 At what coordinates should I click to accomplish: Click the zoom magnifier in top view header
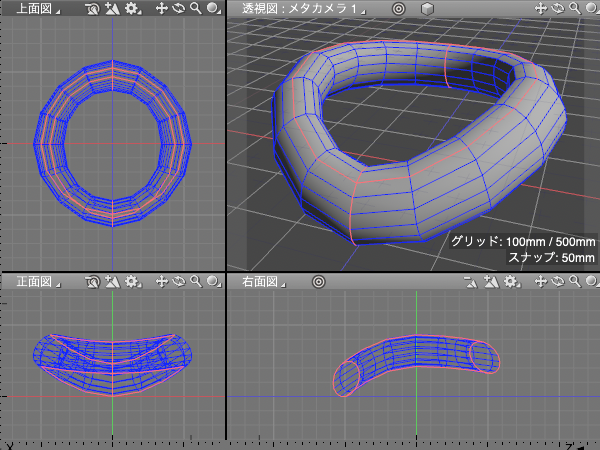pos(196,8)
